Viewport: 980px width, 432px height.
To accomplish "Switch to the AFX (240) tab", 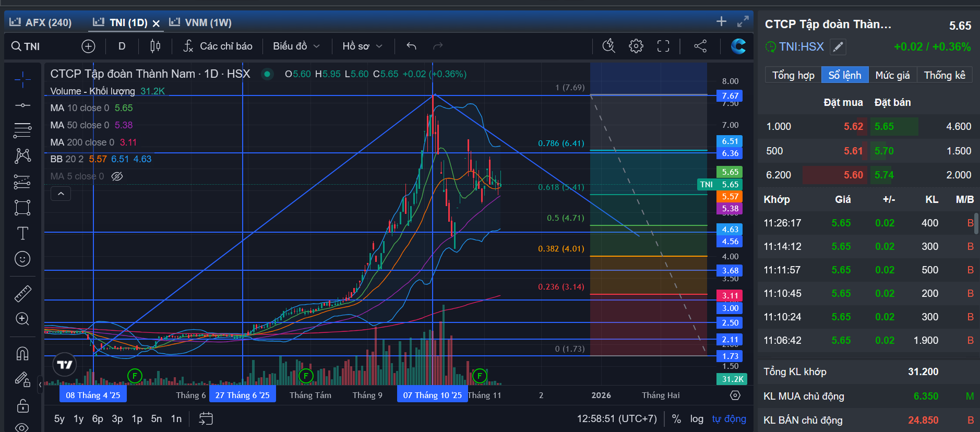I will 41,22.
